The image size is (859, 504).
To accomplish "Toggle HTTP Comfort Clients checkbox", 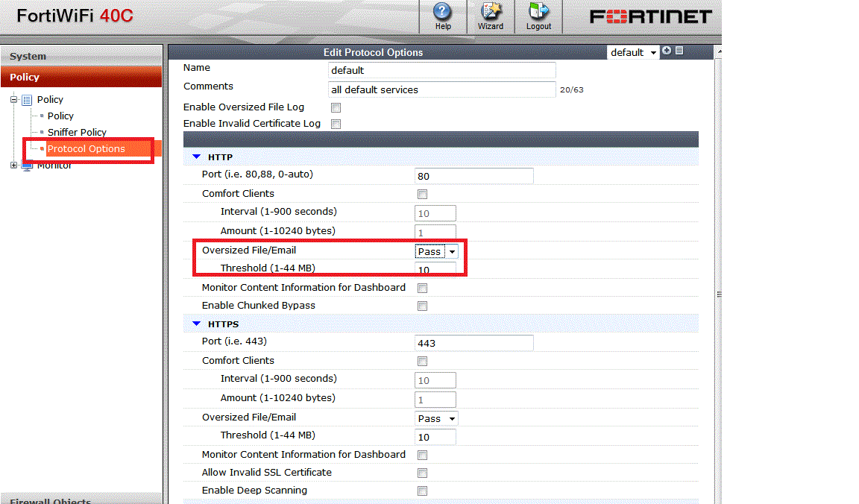I will (422, 195).
